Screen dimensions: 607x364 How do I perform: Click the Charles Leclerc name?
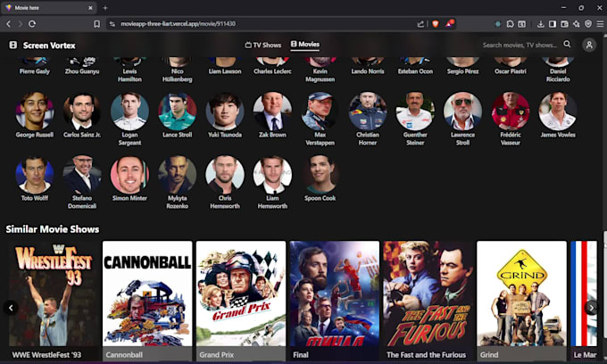pyautogui.click(x=272, y=71)
